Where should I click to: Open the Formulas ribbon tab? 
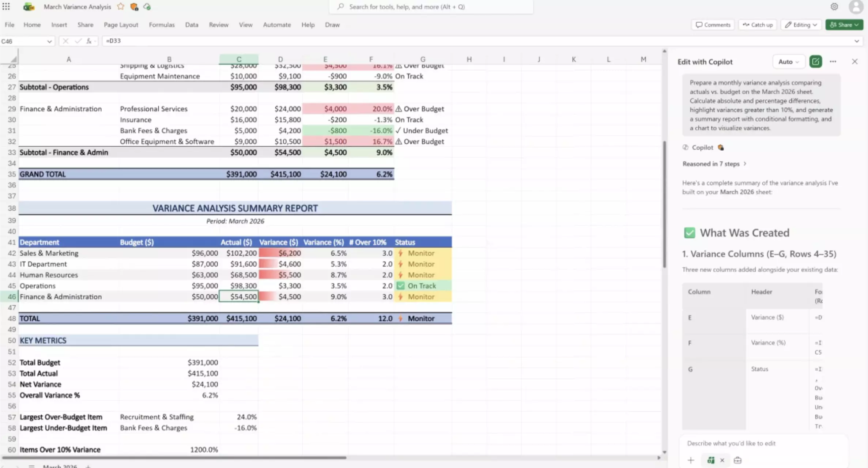coord(162,25)
